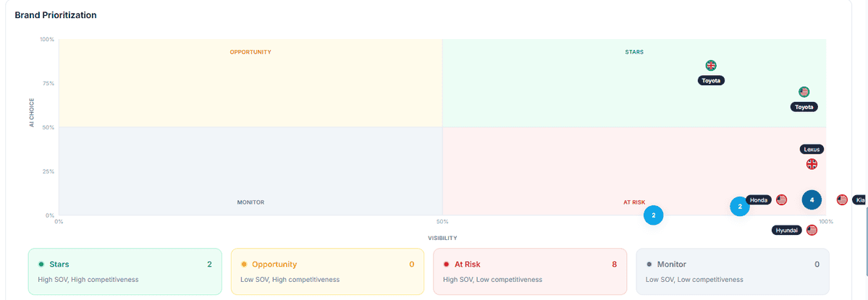Viewport: 868px width, 300px height.
Task: Click the grey dot on Monitor card
Action: tap(649, 264)
